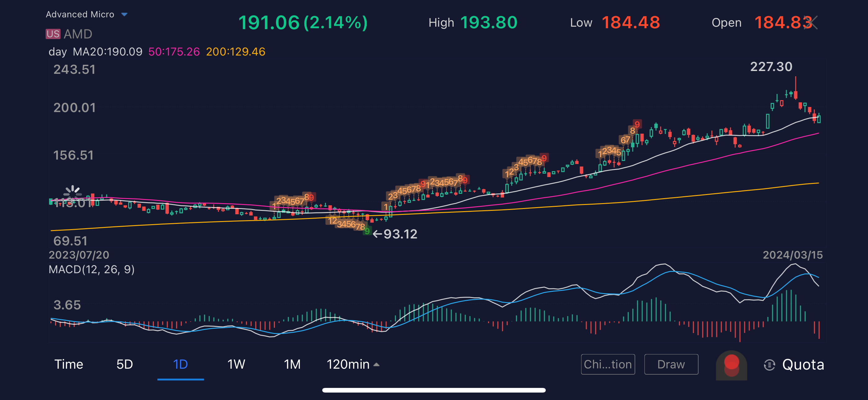Expand the Advanced Micro stock selector arrow

tap(124, 15)
